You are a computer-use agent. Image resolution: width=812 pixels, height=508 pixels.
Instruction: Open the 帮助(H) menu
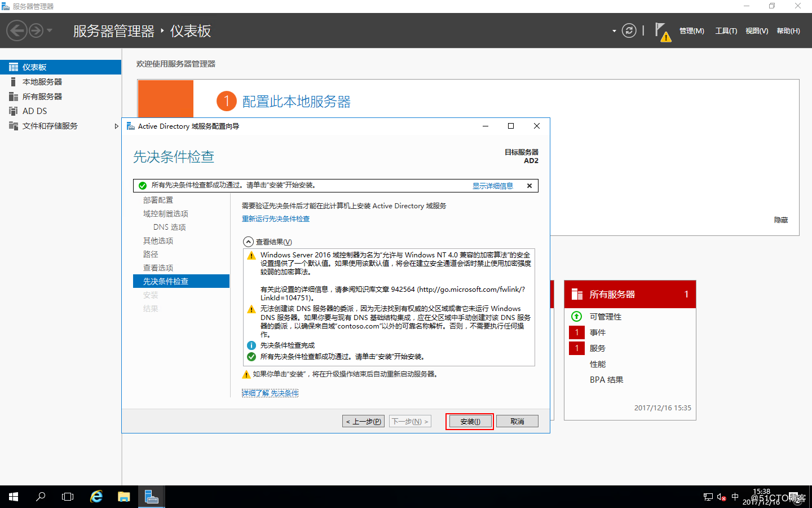(788, 31)
